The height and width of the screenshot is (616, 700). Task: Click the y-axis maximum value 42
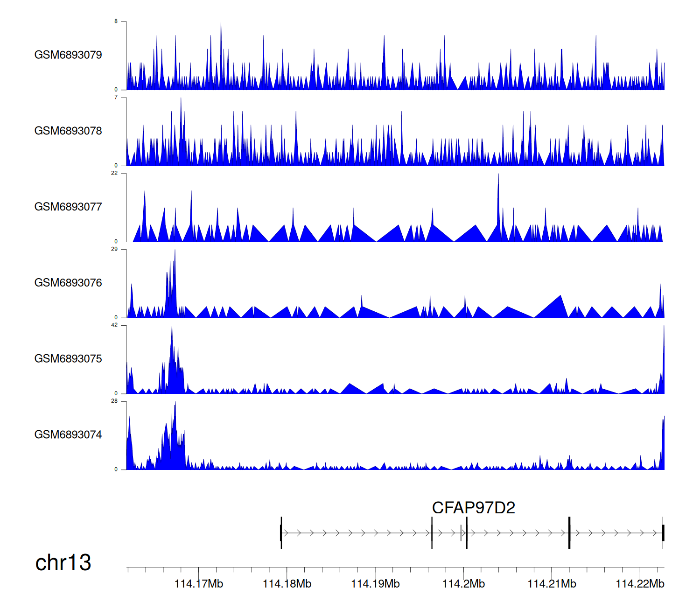pyautogui.click(x=114, y=325)
